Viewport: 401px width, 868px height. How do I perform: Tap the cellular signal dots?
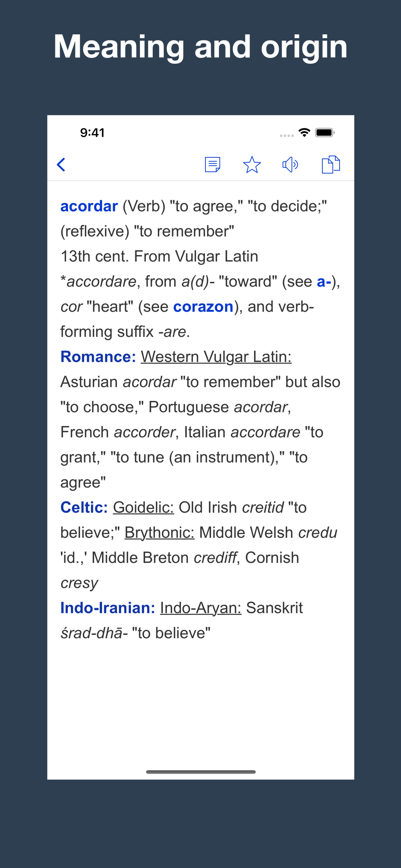tap(286, 136)
